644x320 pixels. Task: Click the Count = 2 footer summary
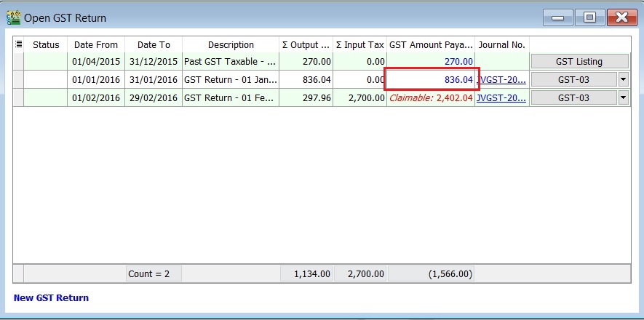click(x=154, y=273)
